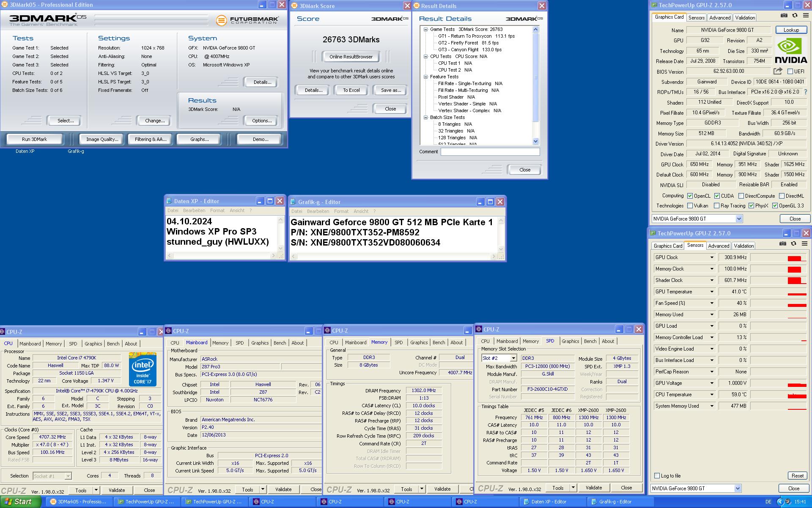Click the 3DMark Score window title icon

tap(295, 6)
